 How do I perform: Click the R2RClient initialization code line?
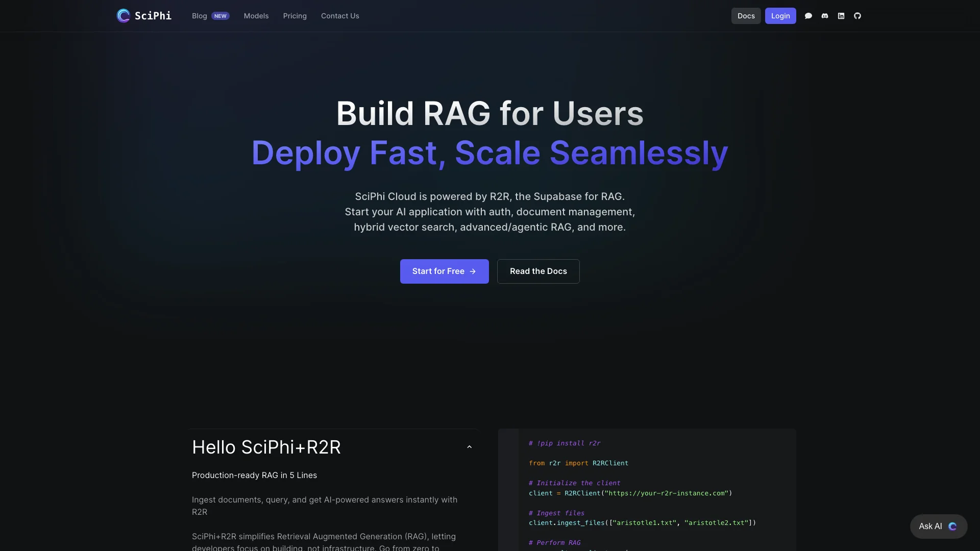[x=630, y=493]
